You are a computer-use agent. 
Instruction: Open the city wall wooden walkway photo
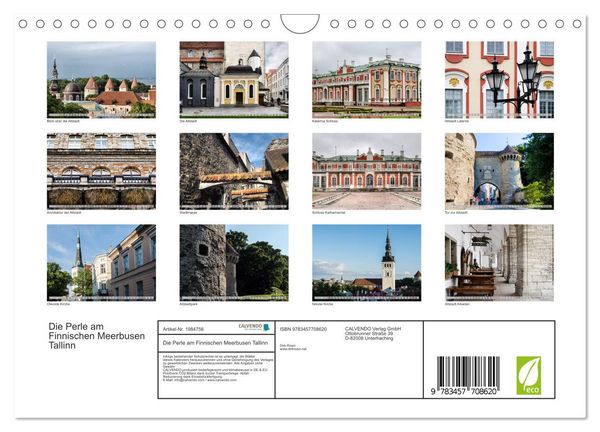234,171
